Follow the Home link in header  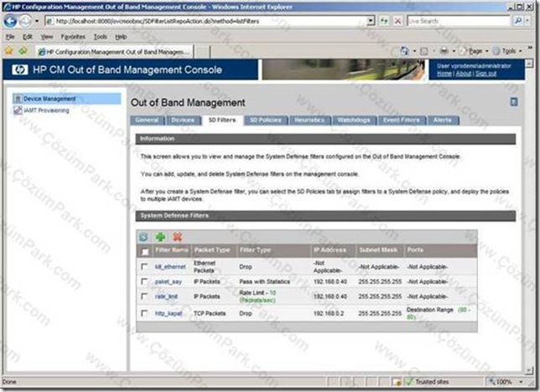click(444, 74)
